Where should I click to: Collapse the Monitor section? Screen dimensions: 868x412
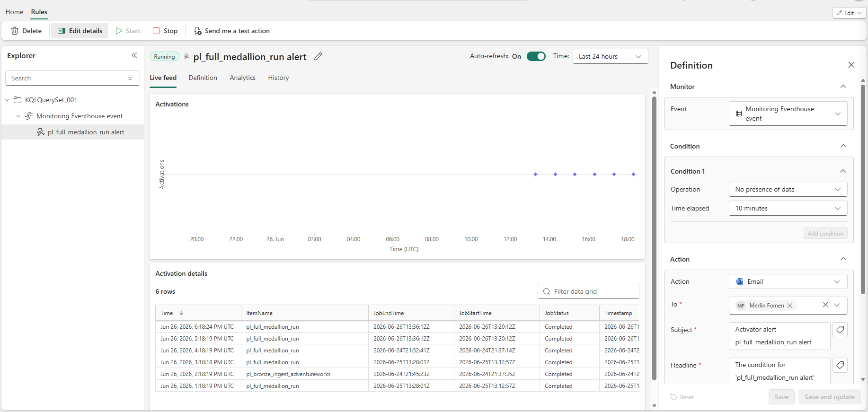tap(843, 87)
